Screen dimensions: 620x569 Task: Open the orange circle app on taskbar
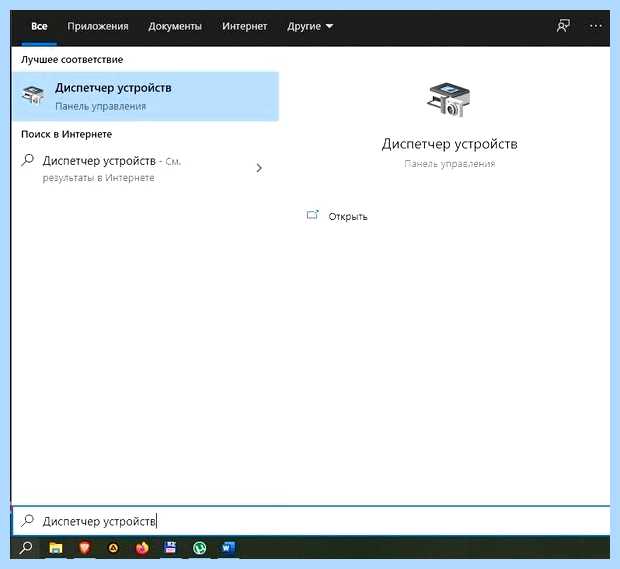coord(113,548)
